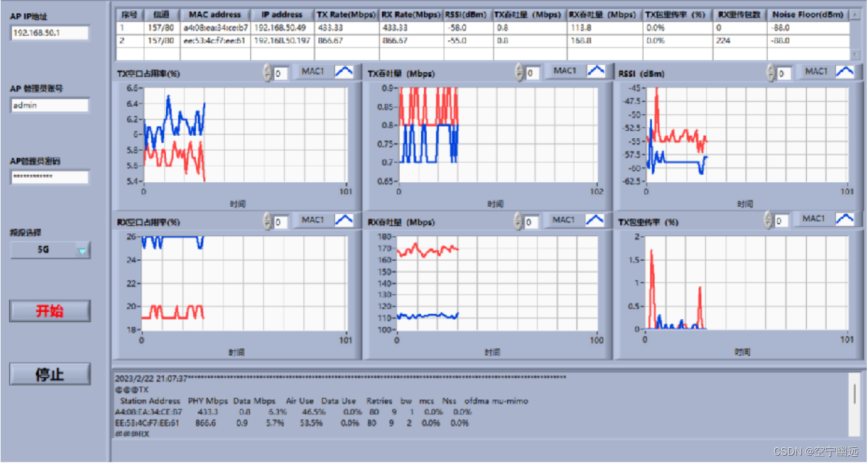Click the station table scrollbar down arrow
This screenshot has width=868, height=463.
click(855, 55)
